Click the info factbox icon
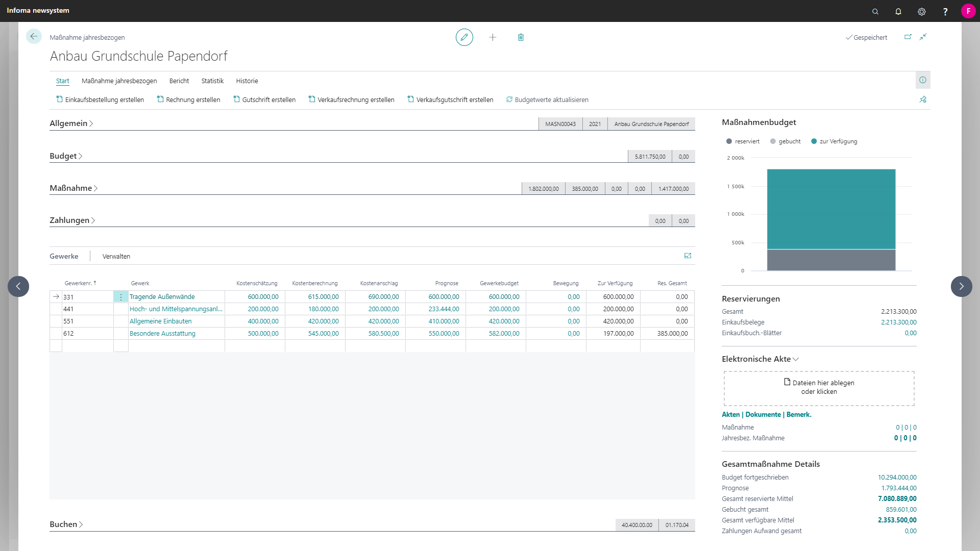The image size is (980, 551). coord(922,80)
